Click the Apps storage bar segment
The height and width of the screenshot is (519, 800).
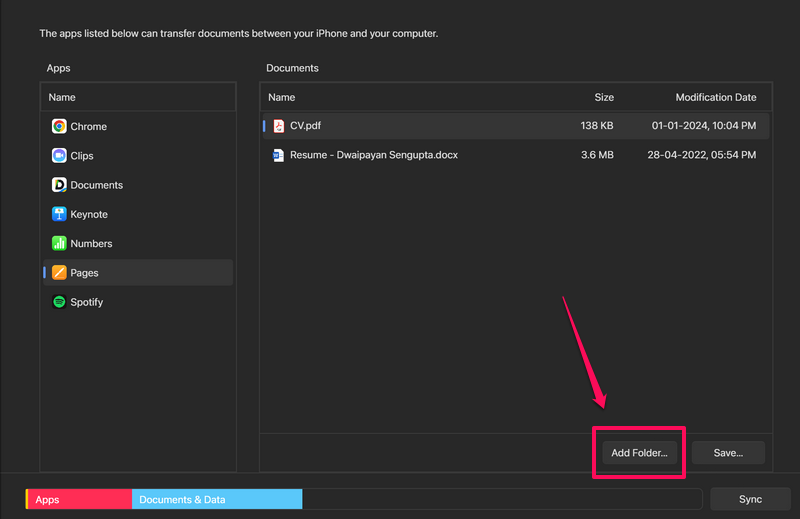80,499
